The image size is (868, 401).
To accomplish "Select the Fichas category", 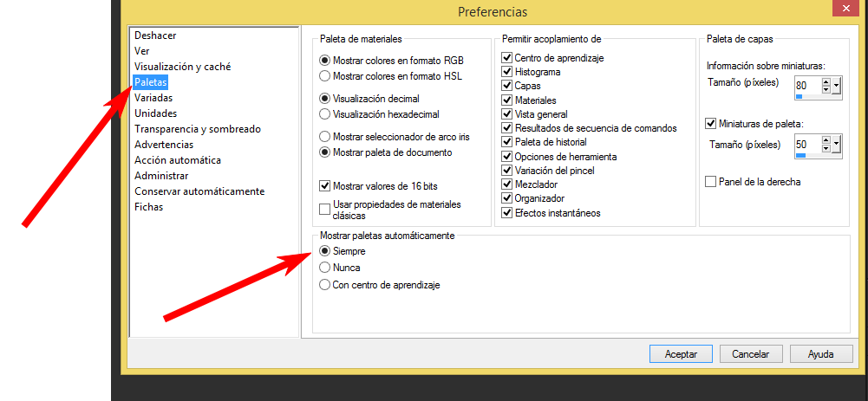I will tap(148, 207).
